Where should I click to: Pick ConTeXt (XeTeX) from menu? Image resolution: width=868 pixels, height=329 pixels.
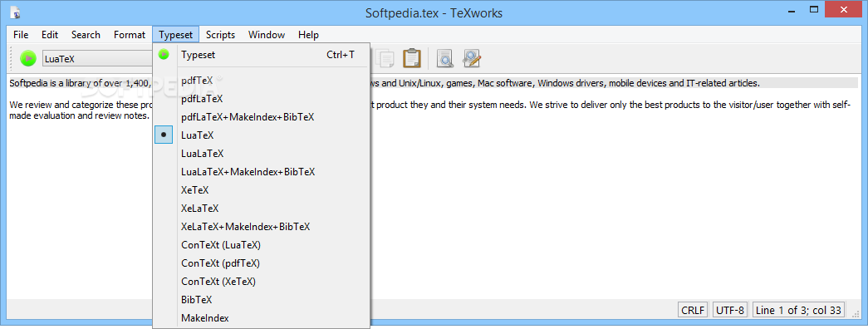pyautogui.click(x=261, y=282)
